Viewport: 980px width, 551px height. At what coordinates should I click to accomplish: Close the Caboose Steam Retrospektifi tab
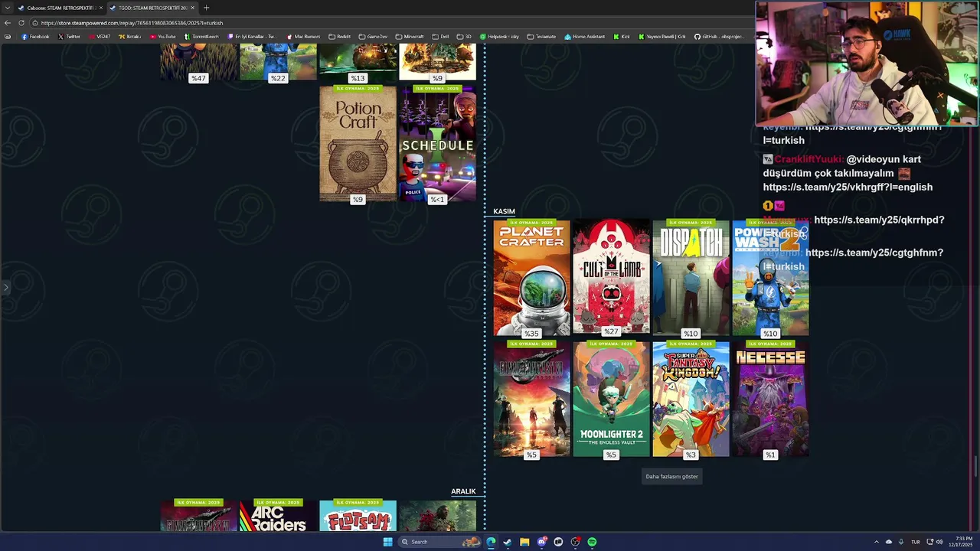pyautogui.click(x=100, y=8)
